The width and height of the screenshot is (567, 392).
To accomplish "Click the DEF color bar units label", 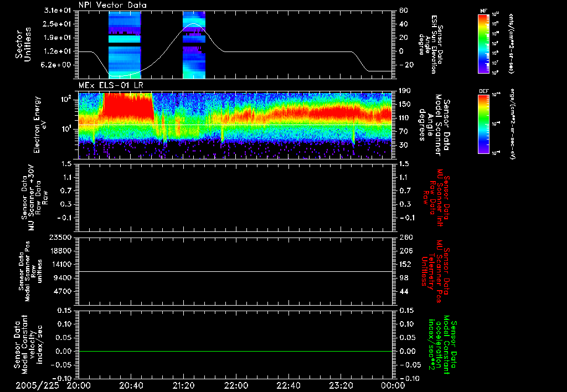I will tap(512, 124).
